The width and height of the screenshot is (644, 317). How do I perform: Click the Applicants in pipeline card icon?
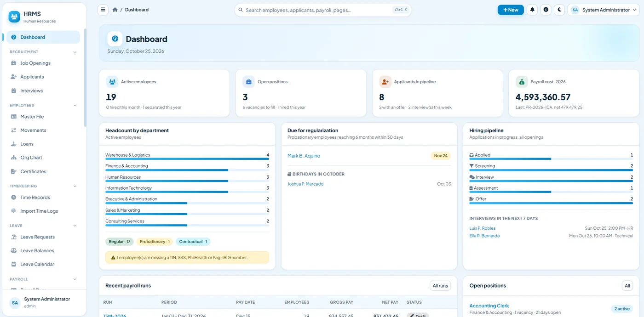385,82
